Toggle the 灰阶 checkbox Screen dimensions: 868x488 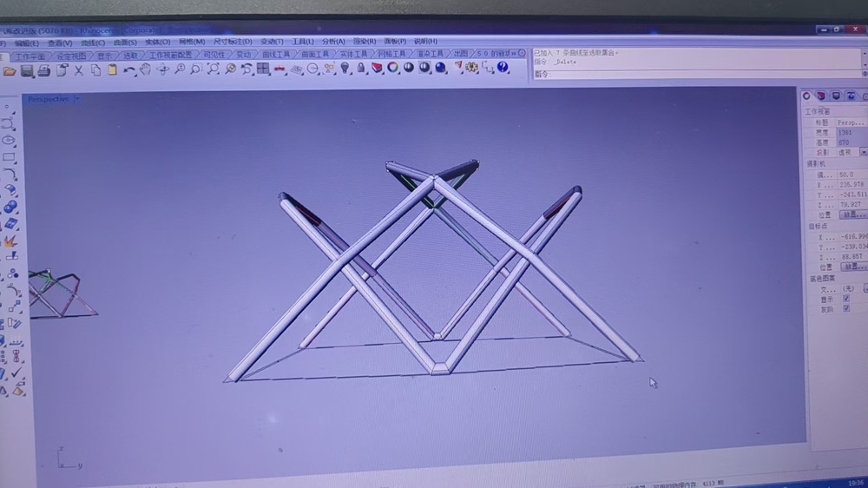845,308
